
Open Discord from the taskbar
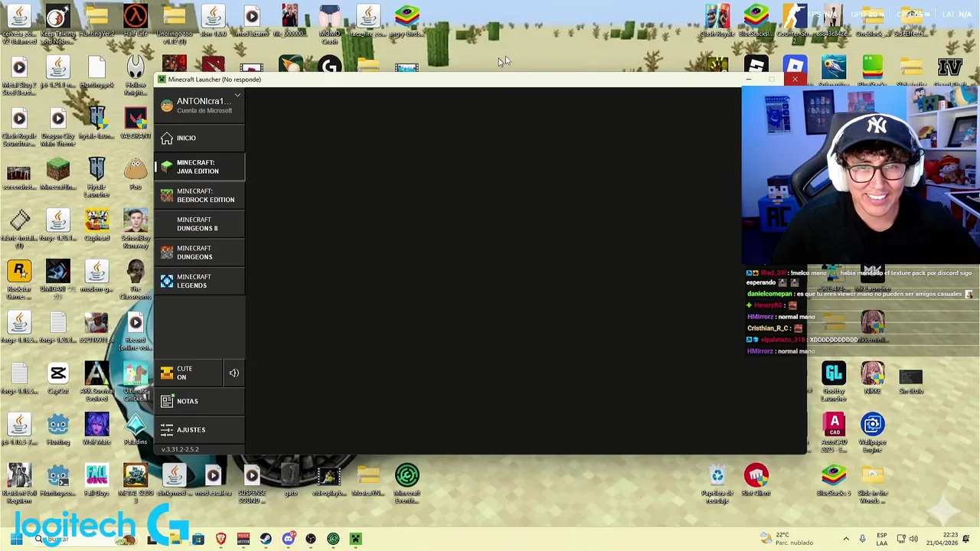[x=288, y=539]
